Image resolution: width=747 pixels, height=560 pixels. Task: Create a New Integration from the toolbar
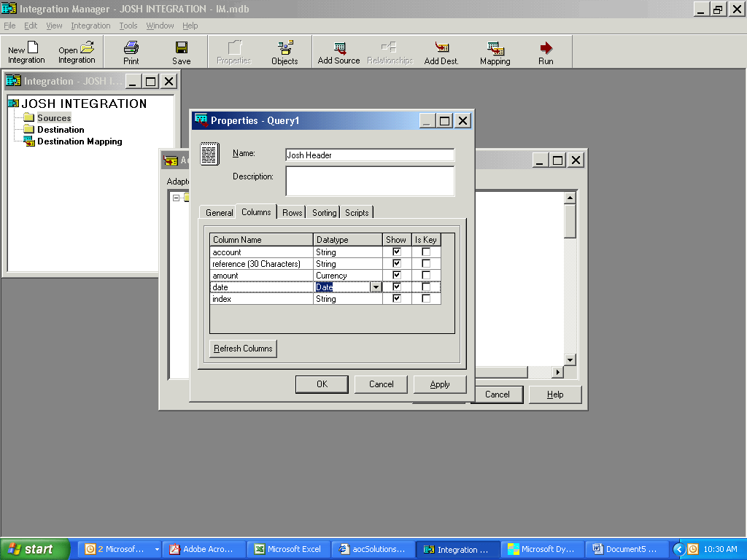[26, 51]
